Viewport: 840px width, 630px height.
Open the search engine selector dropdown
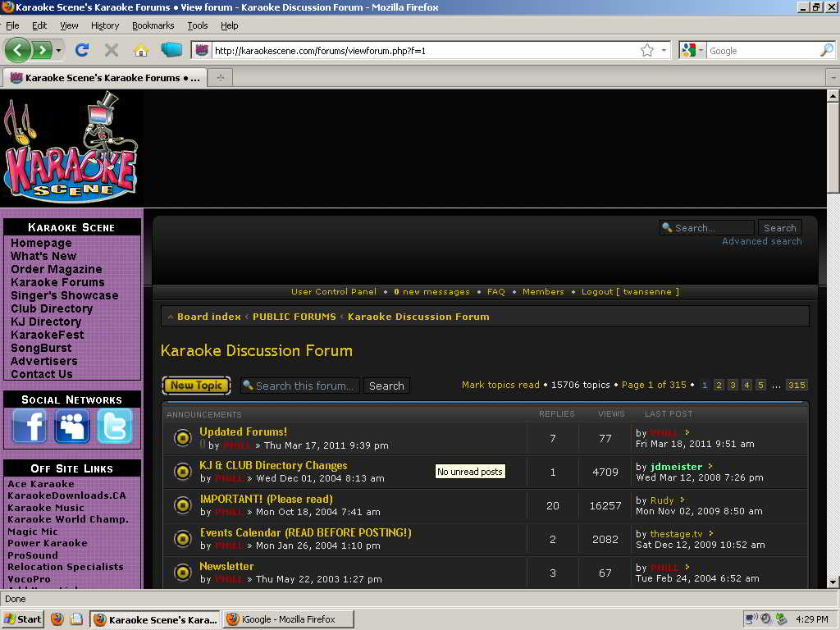(692, 50)
